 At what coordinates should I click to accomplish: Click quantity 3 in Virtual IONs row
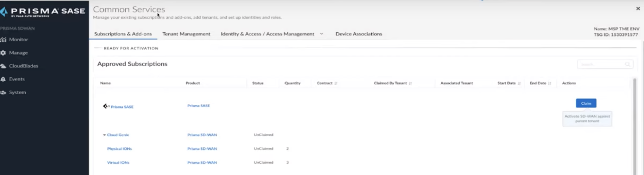tap(288, 162)
